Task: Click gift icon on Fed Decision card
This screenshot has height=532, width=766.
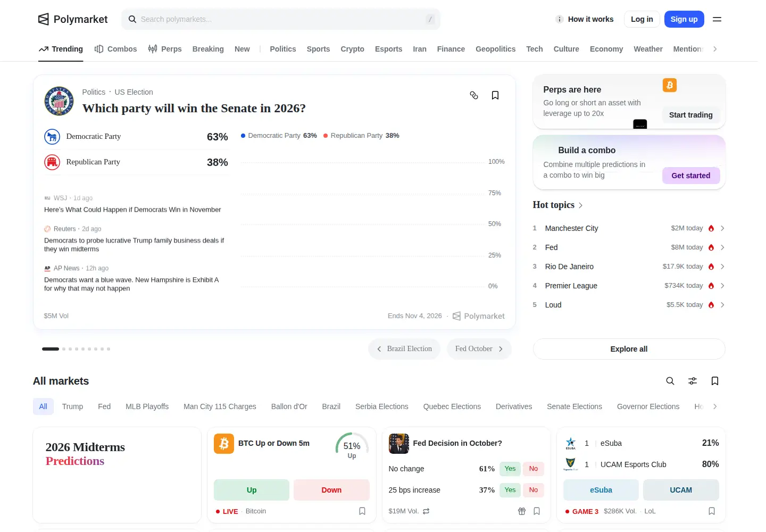Action: pos(522,511)
